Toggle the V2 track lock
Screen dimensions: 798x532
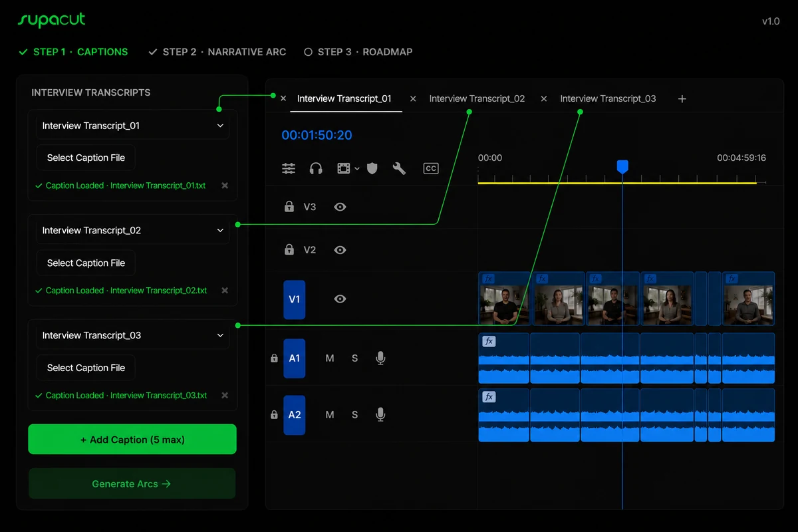(289, 250)
